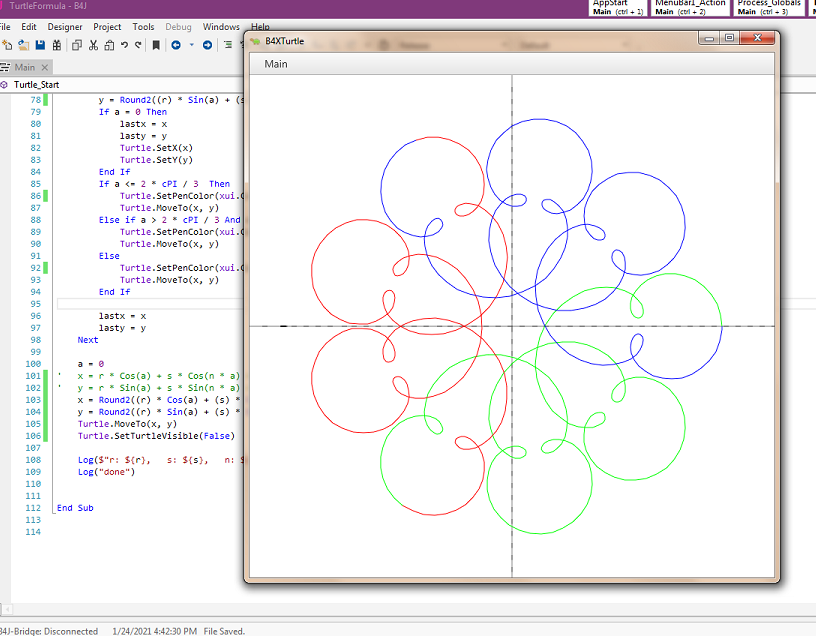Click the blank code line 95

click(x=150, y=304)
